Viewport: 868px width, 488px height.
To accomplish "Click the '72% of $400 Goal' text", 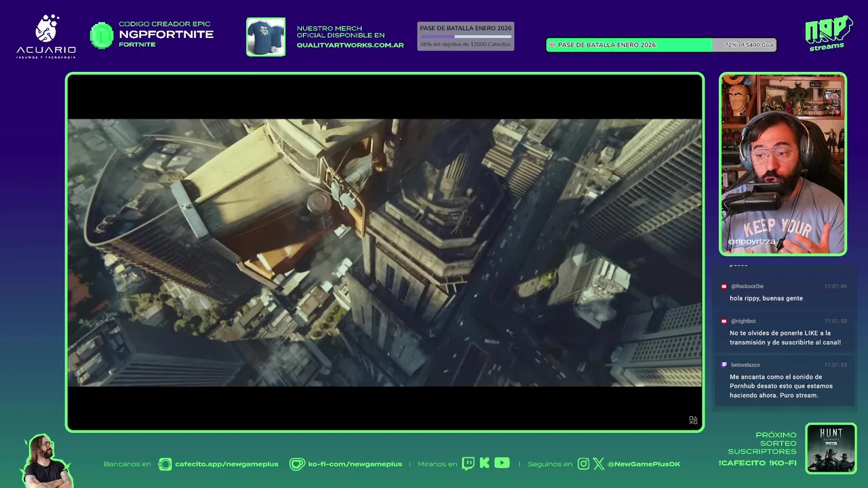I will point(749,45).
